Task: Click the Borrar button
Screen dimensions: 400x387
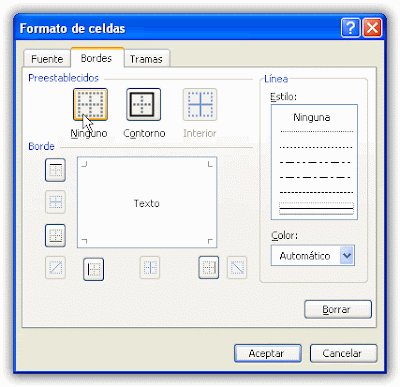Action: (x=338, y=309)
